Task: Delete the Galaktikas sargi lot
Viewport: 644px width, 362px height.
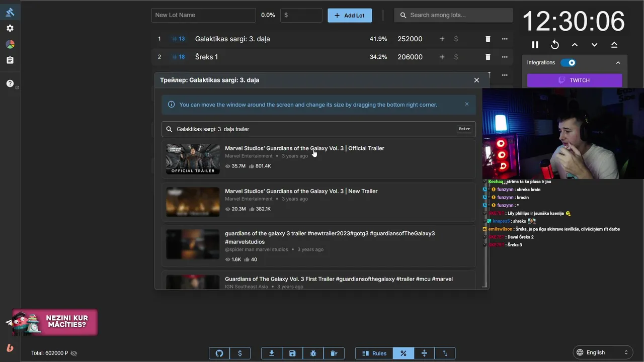Action: [488, 39]
